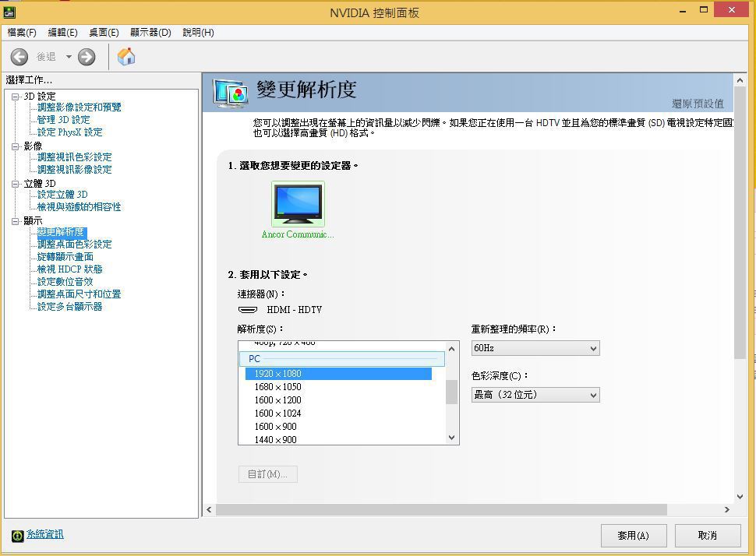Open 調整影像設定和預覽 page

point(79,107)
